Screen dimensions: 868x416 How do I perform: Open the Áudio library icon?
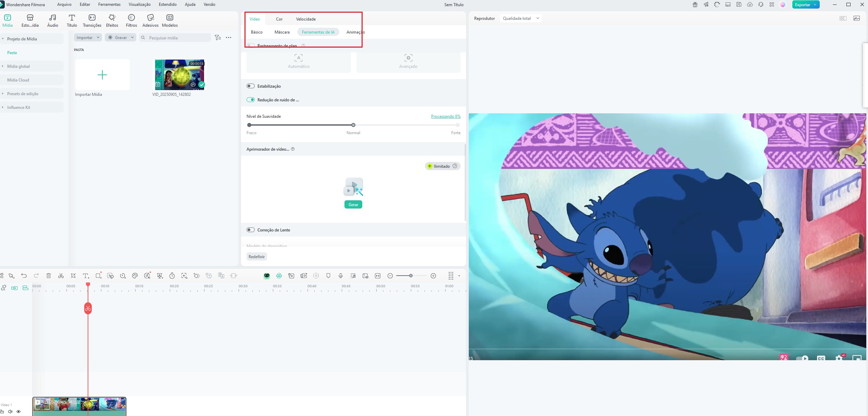click(x=53, y=21)
